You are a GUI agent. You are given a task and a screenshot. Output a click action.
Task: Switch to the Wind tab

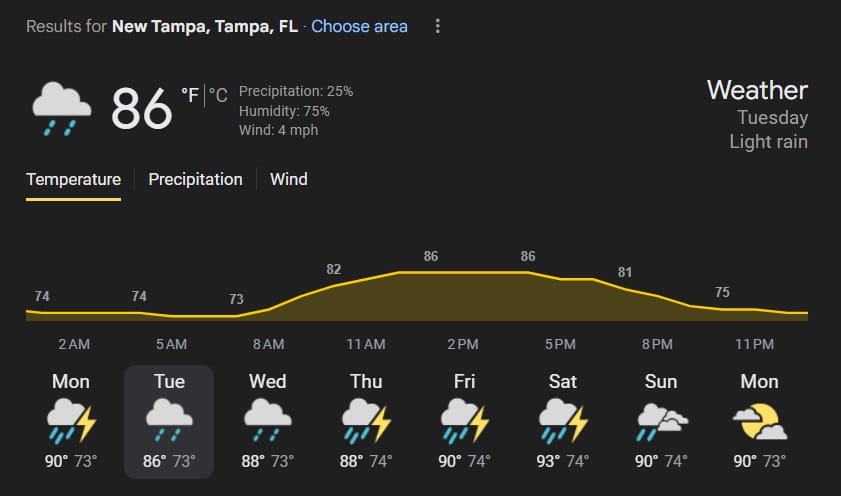coord(289,179)
